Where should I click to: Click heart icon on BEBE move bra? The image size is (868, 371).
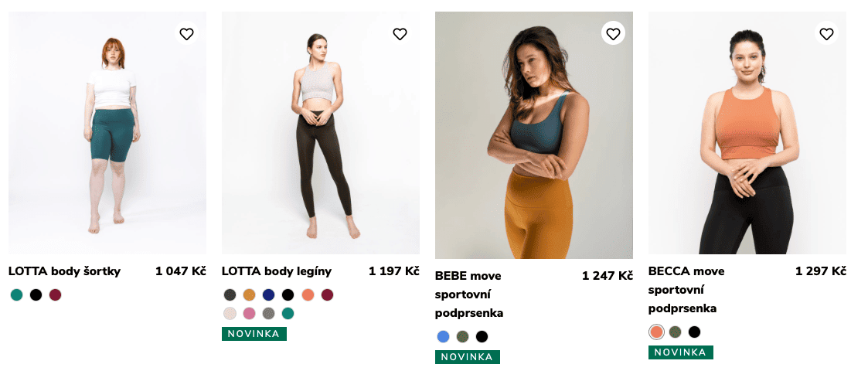tap(613, 34)
